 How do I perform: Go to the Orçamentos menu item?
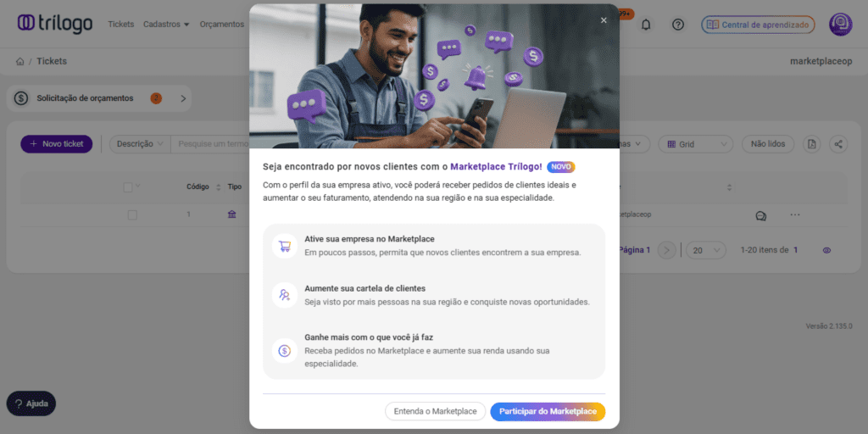(222, 25)
